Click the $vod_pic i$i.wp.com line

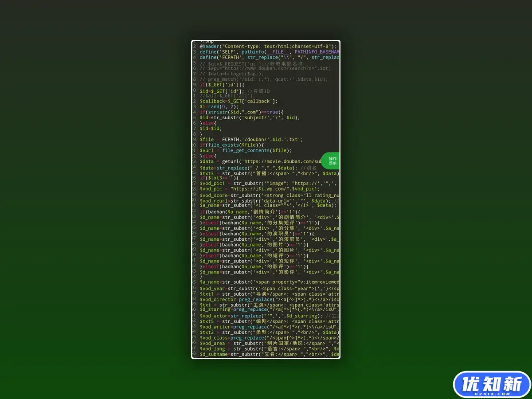point(259,189)
